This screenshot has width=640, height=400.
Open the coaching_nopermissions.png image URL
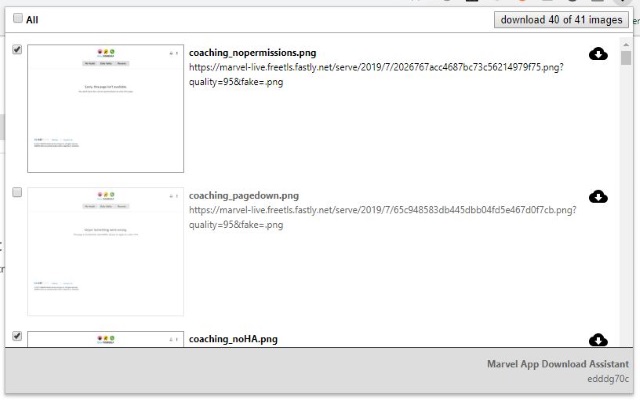[x=376, y=74]
